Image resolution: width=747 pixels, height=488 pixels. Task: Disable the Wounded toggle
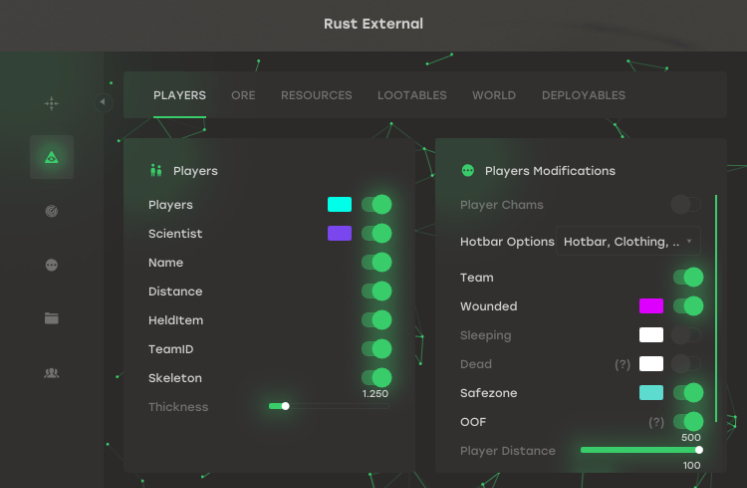tap(688, 306)
